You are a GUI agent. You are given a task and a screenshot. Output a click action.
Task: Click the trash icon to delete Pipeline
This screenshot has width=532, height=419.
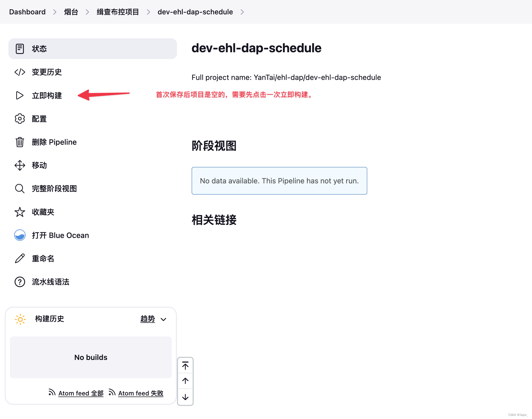click(20, 142)
